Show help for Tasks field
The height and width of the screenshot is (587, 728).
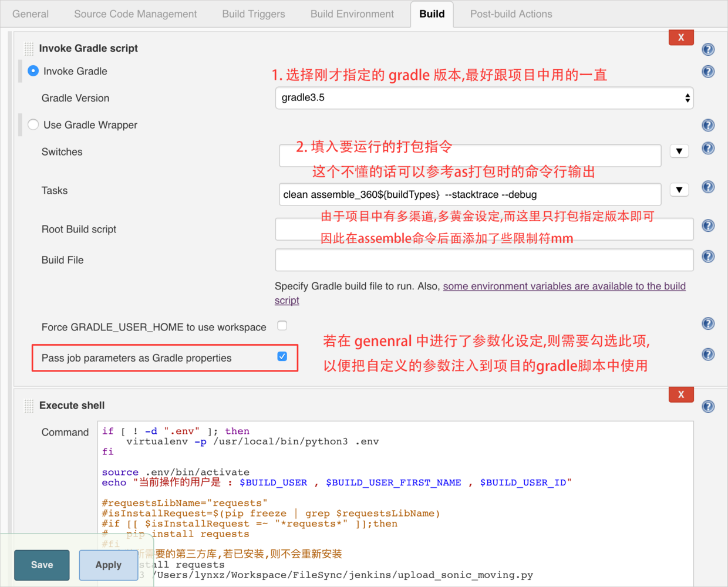[x=708, y=187]
